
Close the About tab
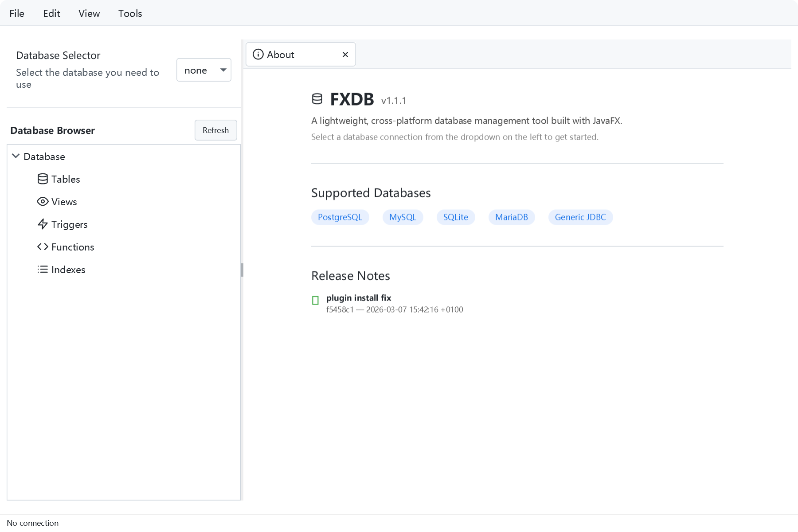(x=345, y=55)
